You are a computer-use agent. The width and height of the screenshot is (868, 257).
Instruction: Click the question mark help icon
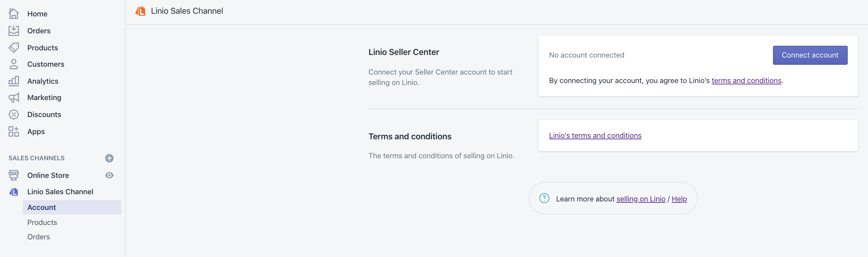[544, 198]
